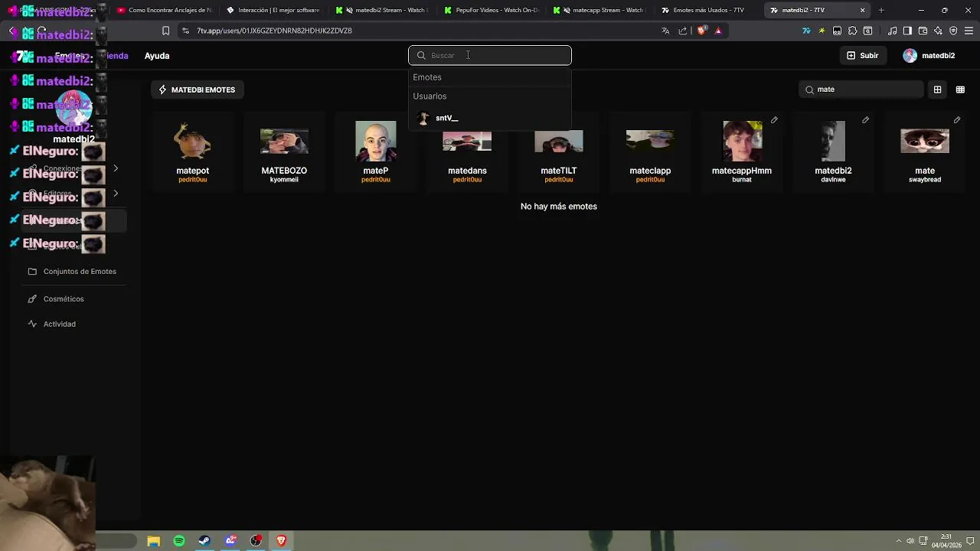Click author swaybread under mate
Screen dimensions: 980x551
click(925, 180)
